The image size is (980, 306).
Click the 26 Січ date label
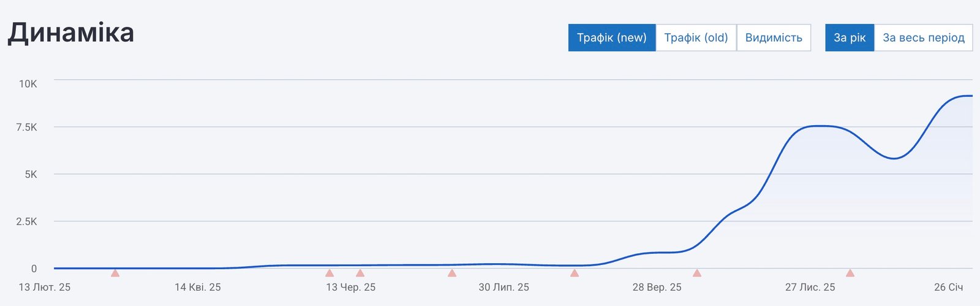[948, 287]
